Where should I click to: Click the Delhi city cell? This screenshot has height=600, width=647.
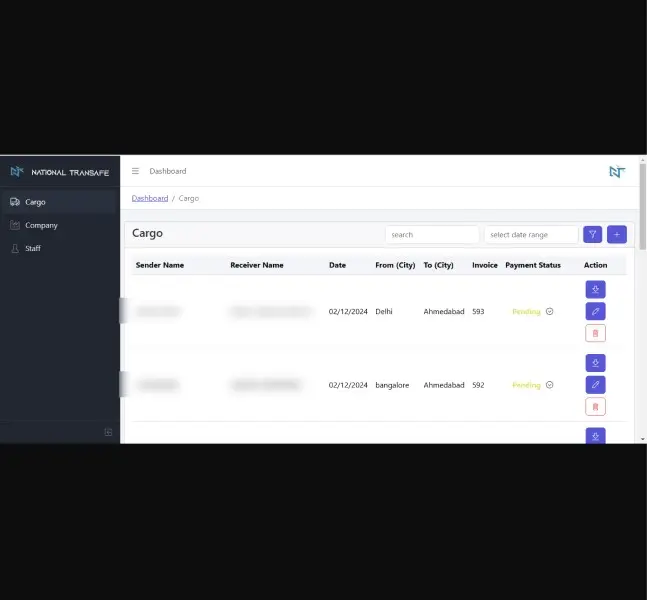(x=383, y=311)
